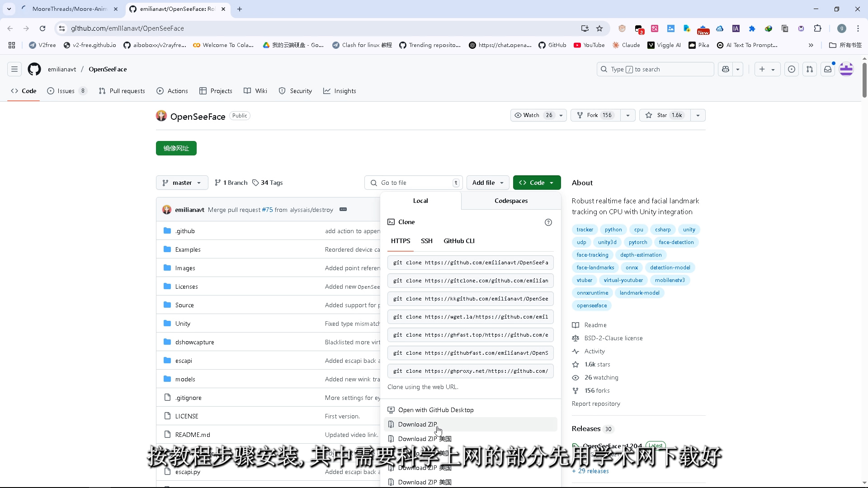Open notifications inbox icon

coord(828,69)
